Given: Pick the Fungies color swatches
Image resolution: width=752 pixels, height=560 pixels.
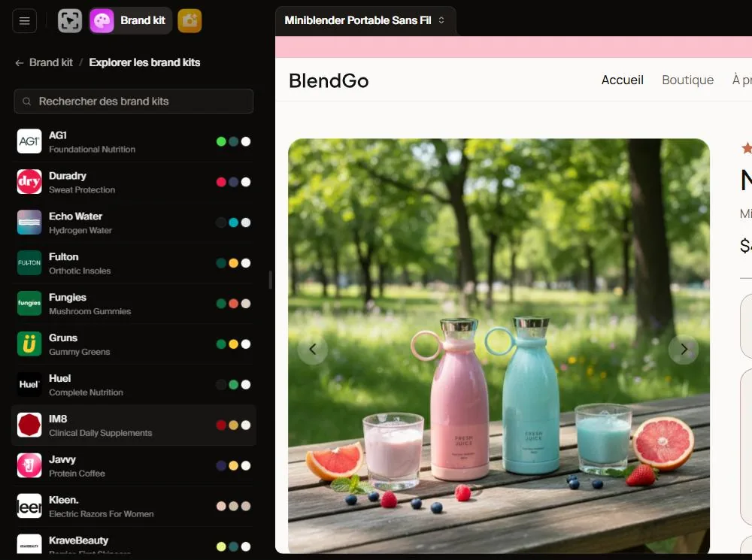Looking at the screenshot, I should [234, 304].
